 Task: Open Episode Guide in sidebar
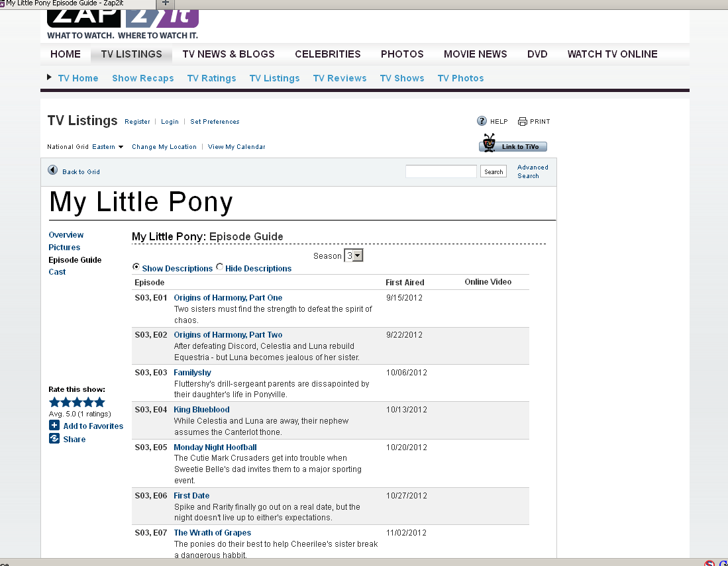pos(76,259)
